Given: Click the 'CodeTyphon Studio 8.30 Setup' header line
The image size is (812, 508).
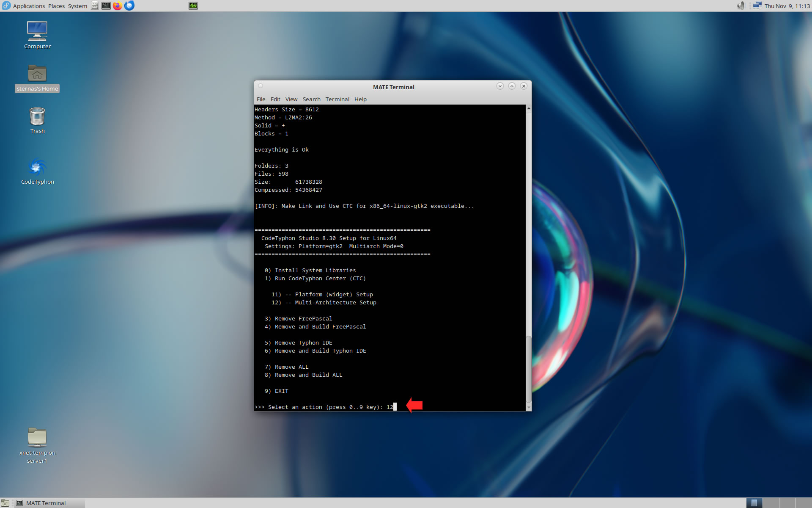Looking at the screenshot, I should click(329, 238).
